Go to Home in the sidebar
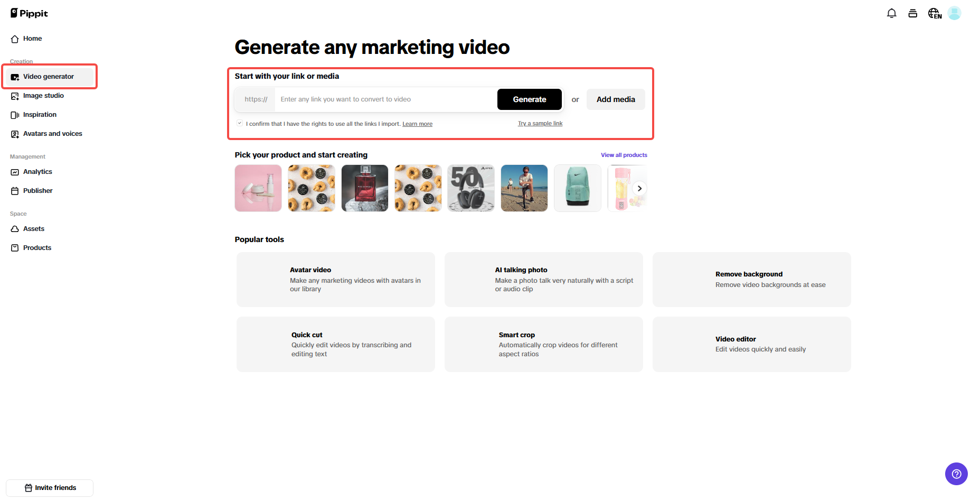The height and width of the screenshot is (500, 980). (x=32, y=38)
